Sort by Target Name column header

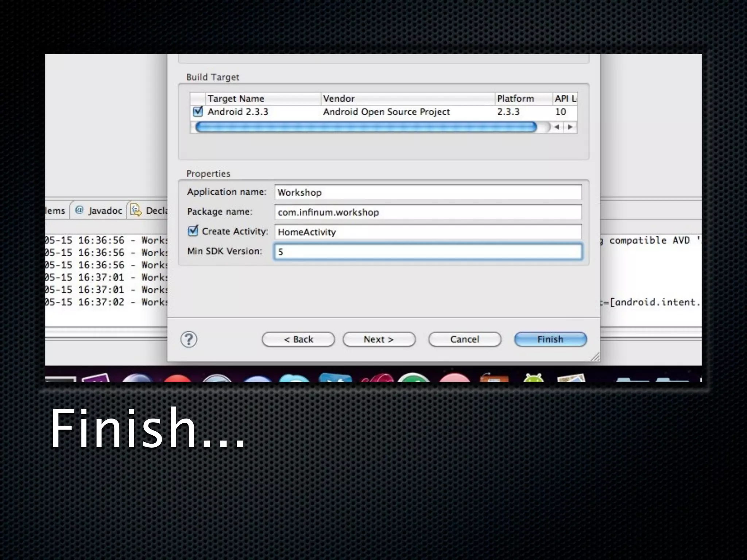pyautogui.click(x=263, y=98)
